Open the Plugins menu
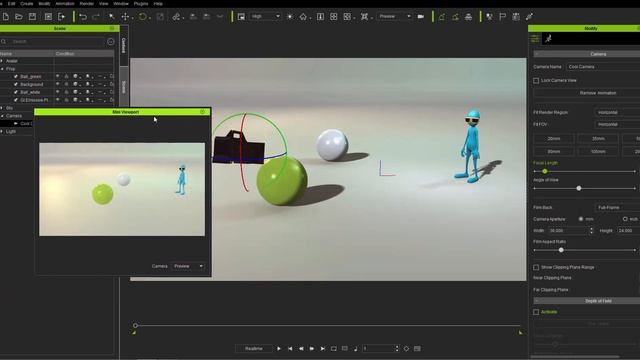 point(141,4)
